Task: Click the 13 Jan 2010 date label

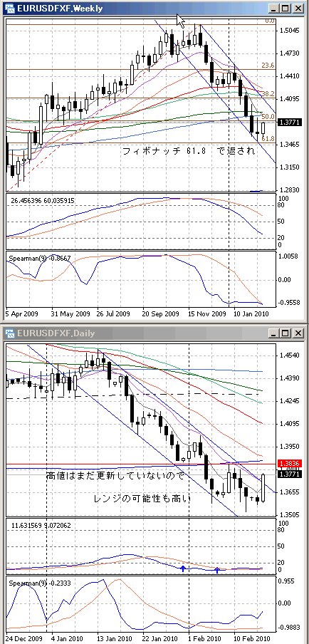Action: (115, 639)
